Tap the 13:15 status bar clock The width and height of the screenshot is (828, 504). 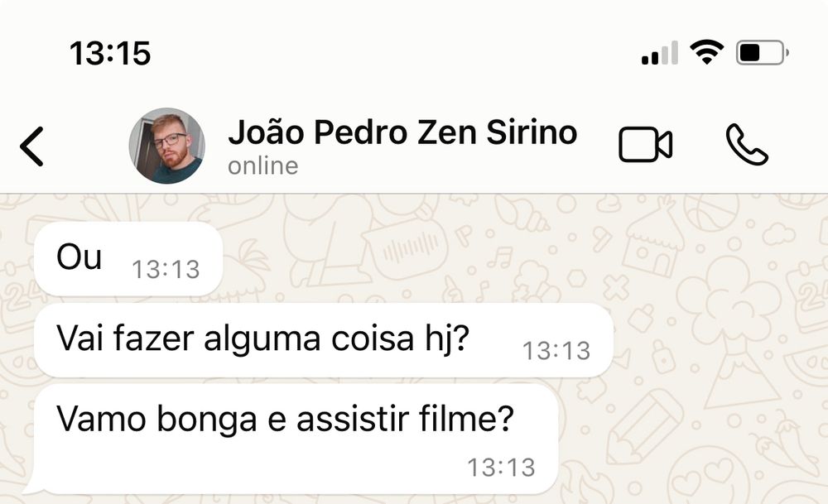point(110,53)
